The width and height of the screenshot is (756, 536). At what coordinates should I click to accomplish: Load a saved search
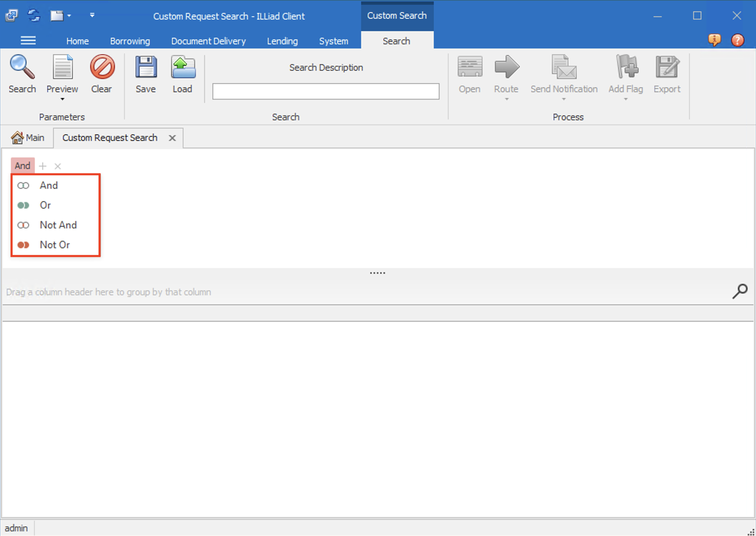pyautogui.click(x=182, y=74)
